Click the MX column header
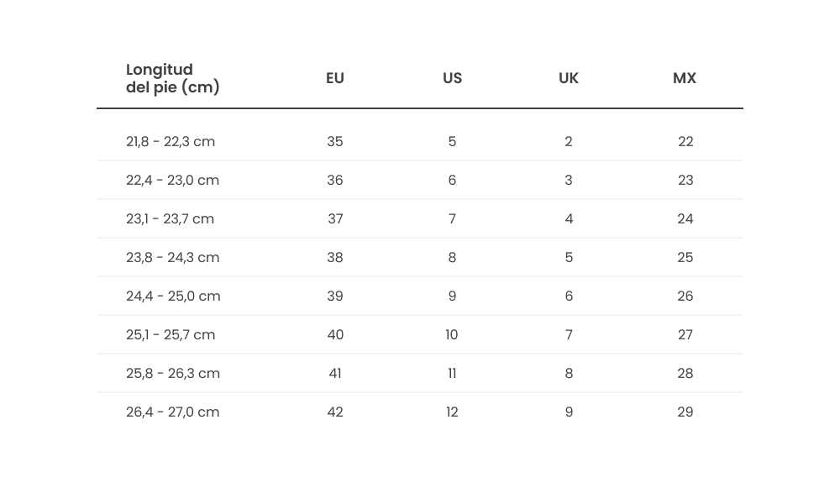Viewport: 840px width, 504px height. (685, 78)
